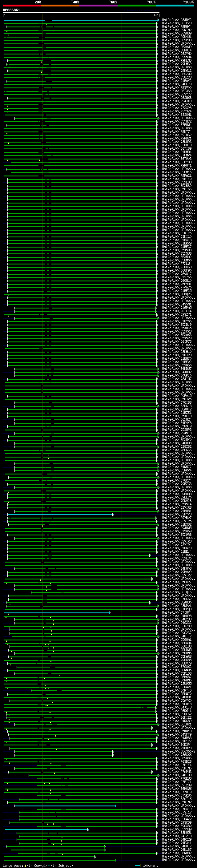Choose the UniRef100_C5WZS8 label
Viewport: 197px width, 868px height.
click(x=177, y=78)
